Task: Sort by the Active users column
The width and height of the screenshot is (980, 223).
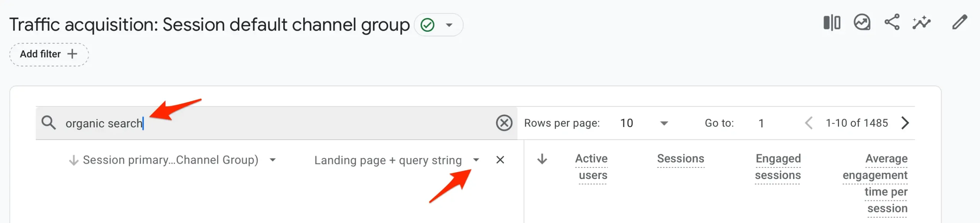Action: point(592,167)
